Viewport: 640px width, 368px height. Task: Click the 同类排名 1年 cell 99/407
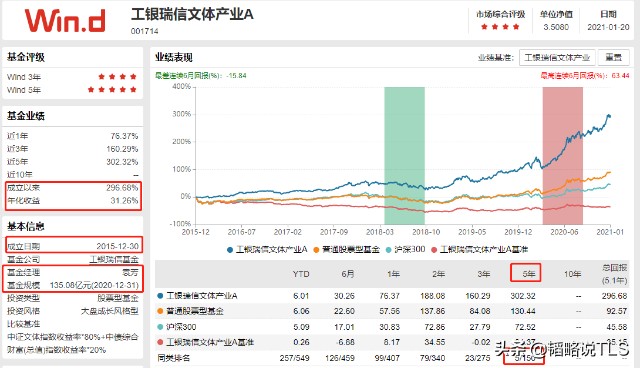(x=387, y=358)
